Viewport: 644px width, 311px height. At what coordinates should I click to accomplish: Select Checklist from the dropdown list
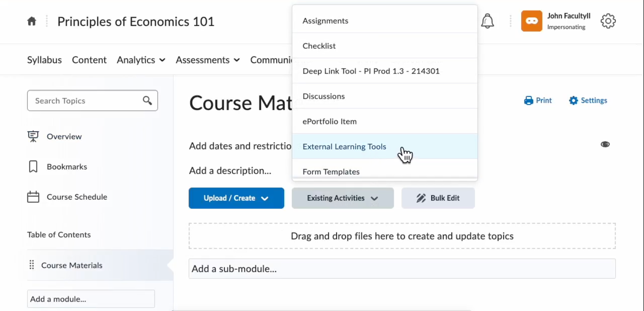385,46
